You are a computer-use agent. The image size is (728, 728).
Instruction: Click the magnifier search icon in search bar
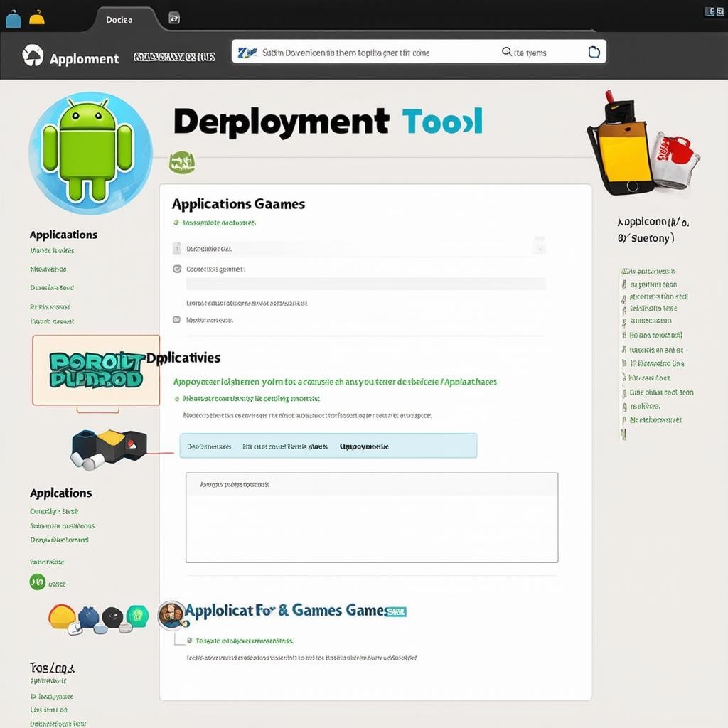[507, 52]
